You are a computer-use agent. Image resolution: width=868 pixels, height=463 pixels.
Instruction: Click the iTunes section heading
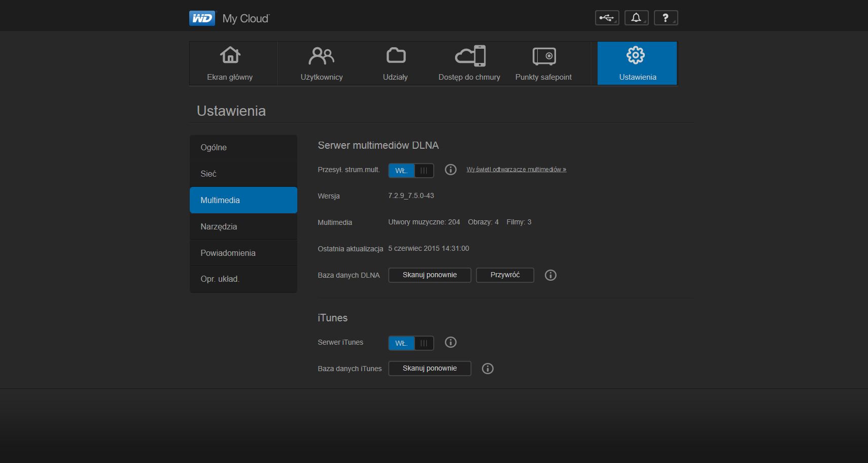click(x=332, y=318)
